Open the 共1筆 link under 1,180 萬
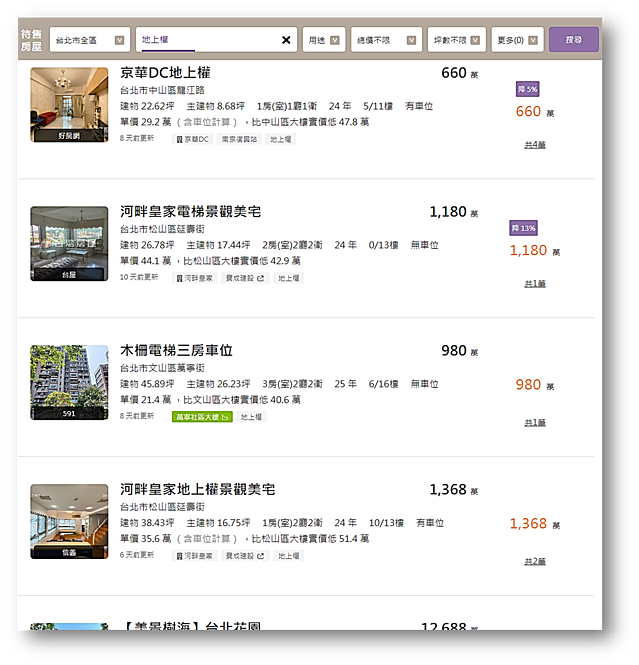The width and height of the screenshot is (639, 665). pyautogui.click(x=535, y=284)
